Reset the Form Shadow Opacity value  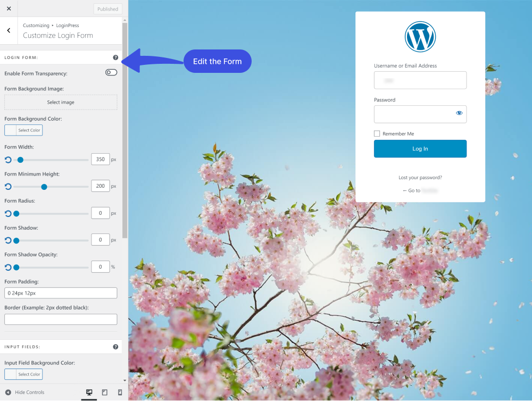coord(8,268)
